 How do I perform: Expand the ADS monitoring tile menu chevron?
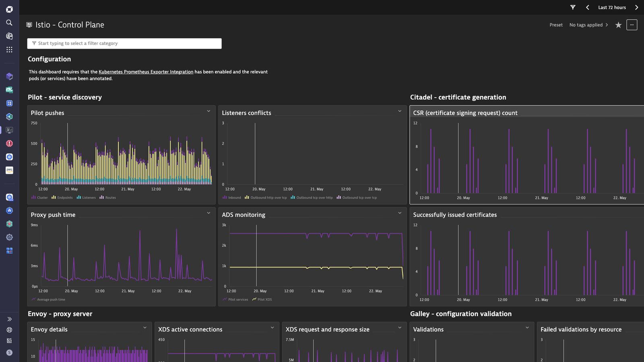coord(400,213)
